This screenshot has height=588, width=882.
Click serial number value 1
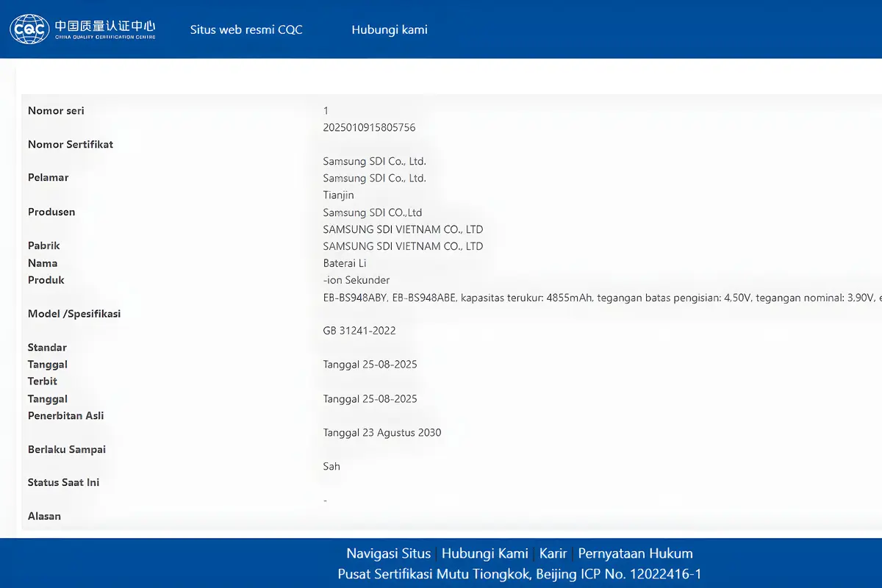(326, 110)
